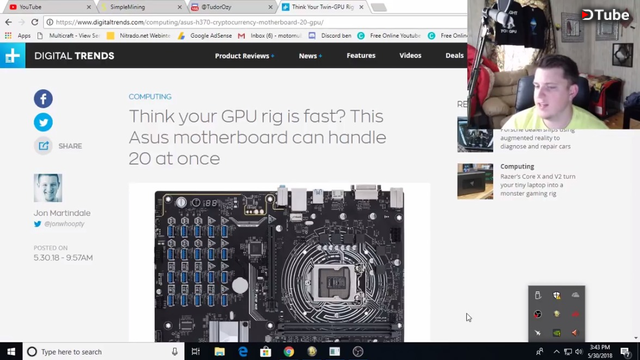Open File Explorer in taskbar

pos(220,351)
